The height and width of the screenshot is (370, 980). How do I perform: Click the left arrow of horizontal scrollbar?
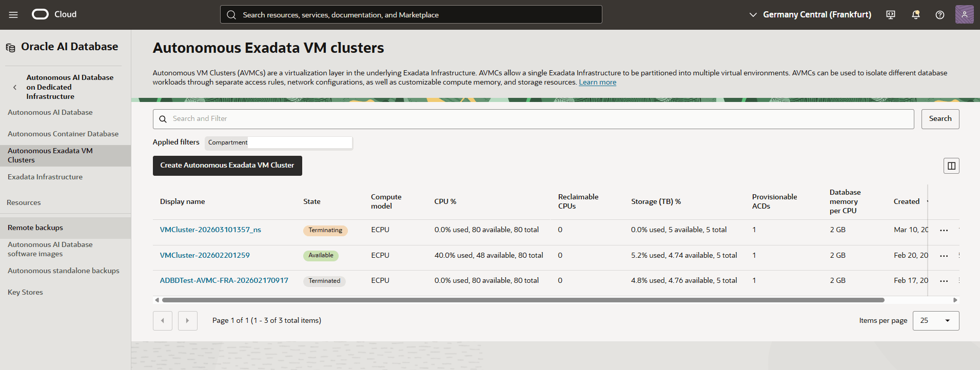click(157, 300)
